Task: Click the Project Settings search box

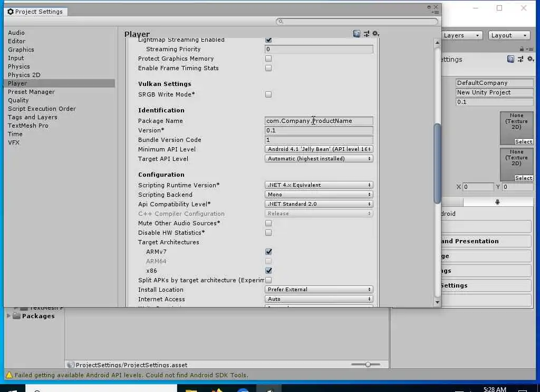Action: pos(357,22)
